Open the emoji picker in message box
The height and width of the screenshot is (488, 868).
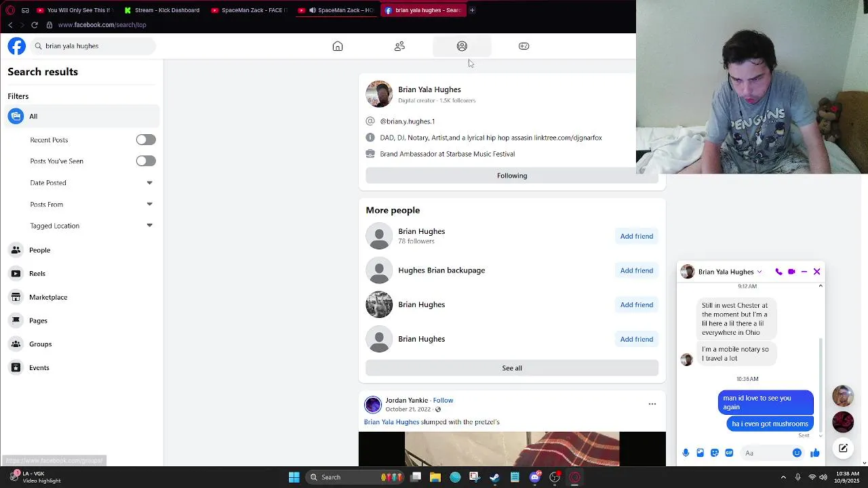pyautogui.click(x=797, y=453)
